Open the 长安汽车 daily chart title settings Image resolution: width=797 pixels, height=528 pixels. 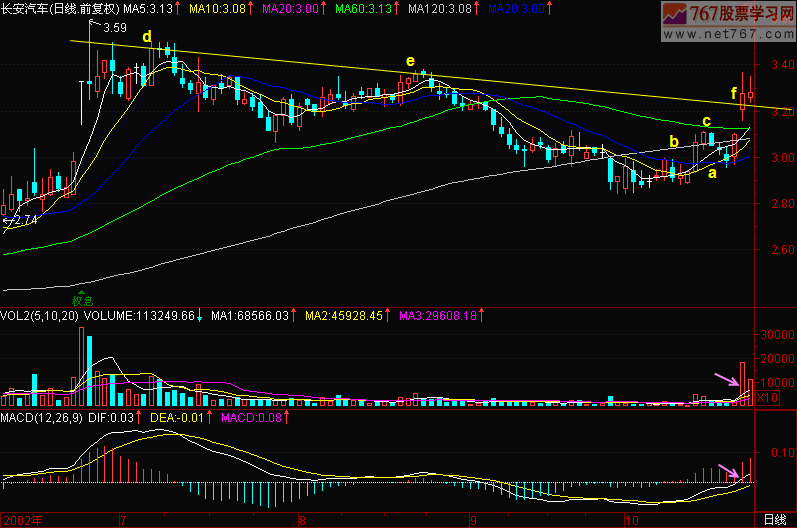(58, 8)
